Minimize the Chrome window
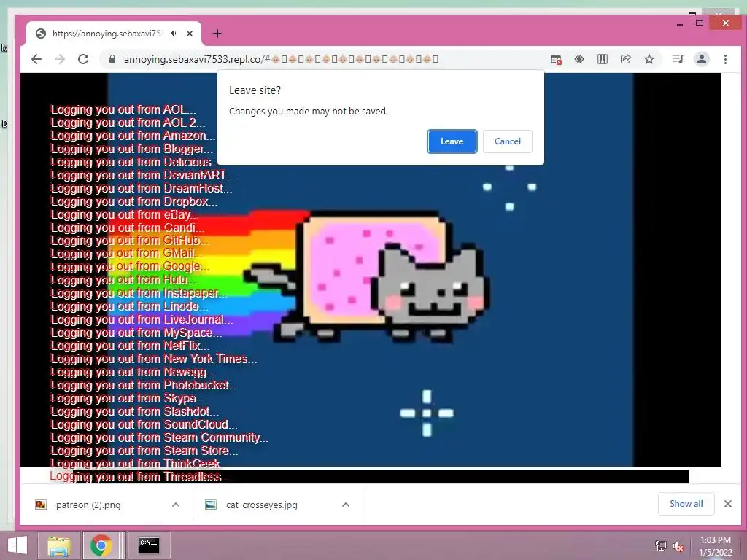The width and height of the screenshot is (747, 560). 680,23
